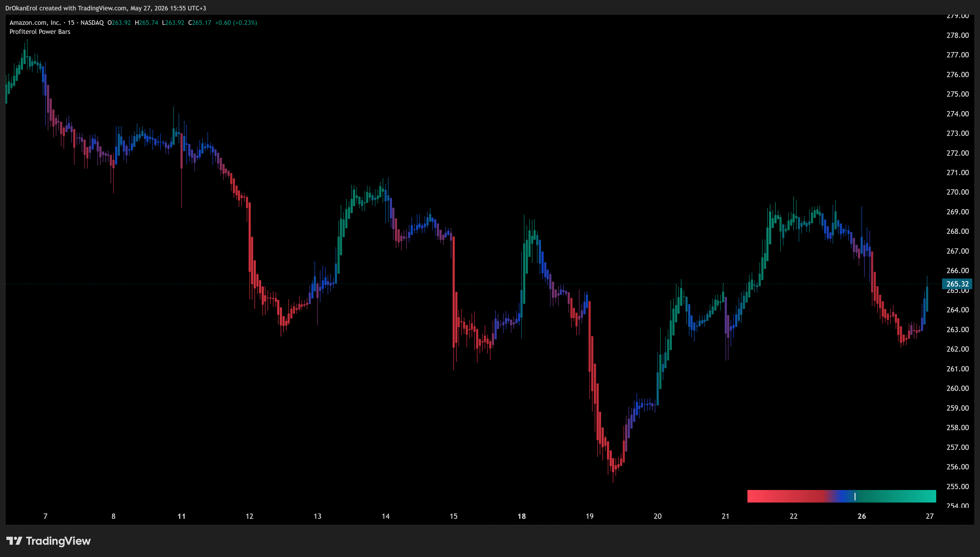
Task: Click date label 18 on the time axis
Action: (x=522, y=516)
